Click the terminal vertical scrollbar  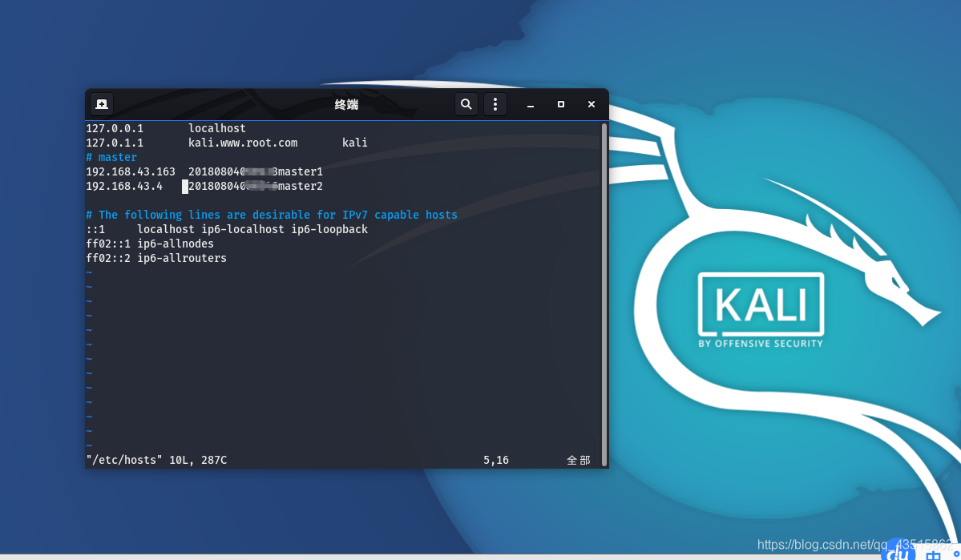tap(604, 294)
